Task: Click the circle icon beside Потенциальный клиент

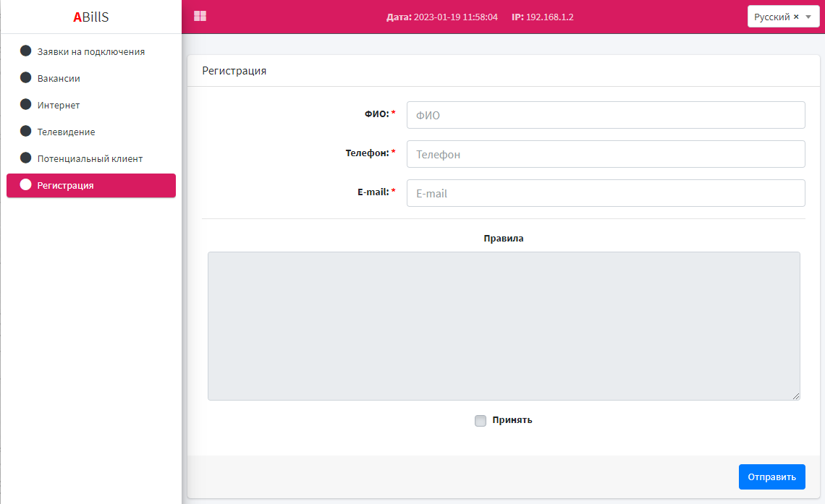Action: 26,158
